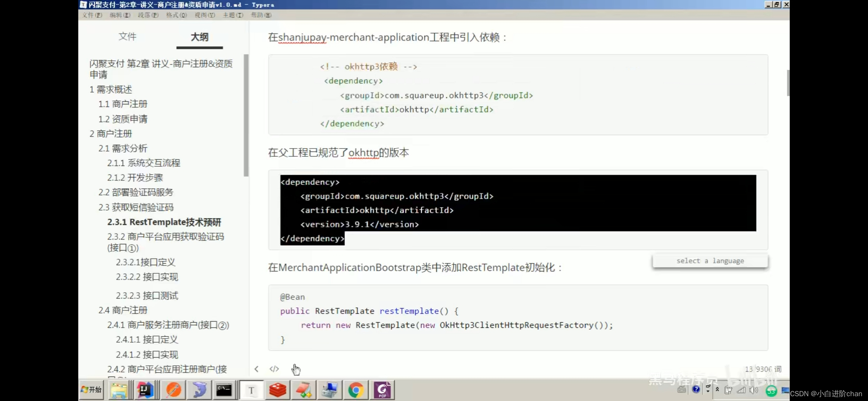Go to outline item 1.2 资质申请
Screen dimensions: 868x401
coord(123,119)
